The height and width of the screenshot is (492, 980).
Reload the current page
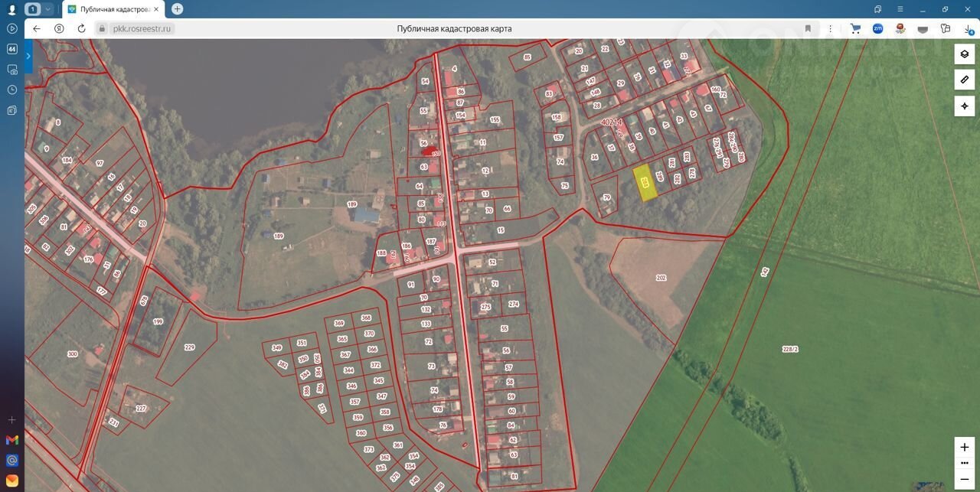pyautogui.click(x=81, y=28)
